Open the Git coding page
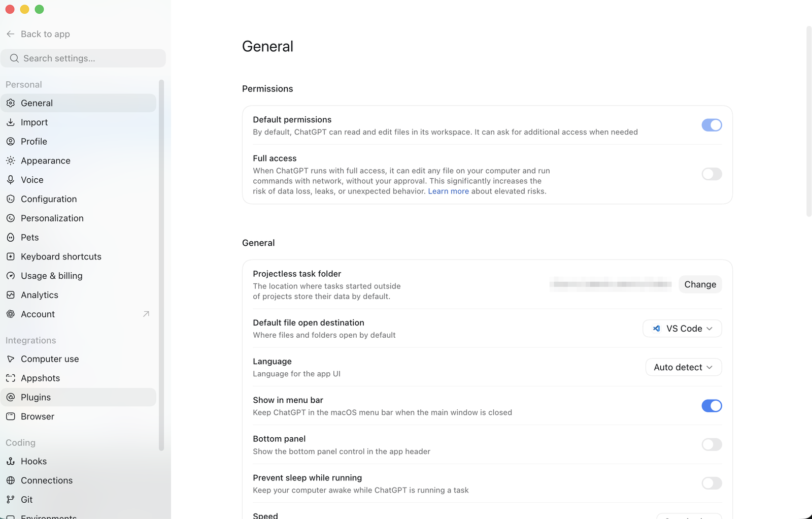812x519 pixels. point(78,500)
